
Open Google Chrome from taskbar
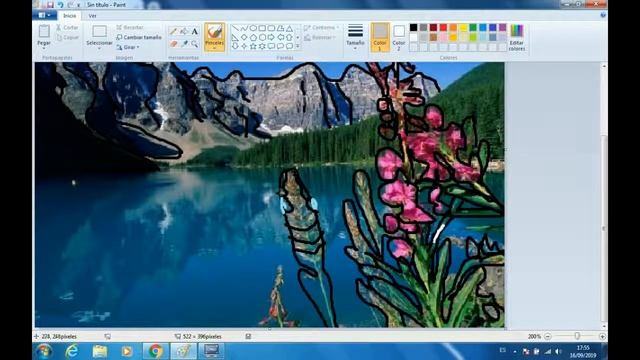click(x=155, y=351)
